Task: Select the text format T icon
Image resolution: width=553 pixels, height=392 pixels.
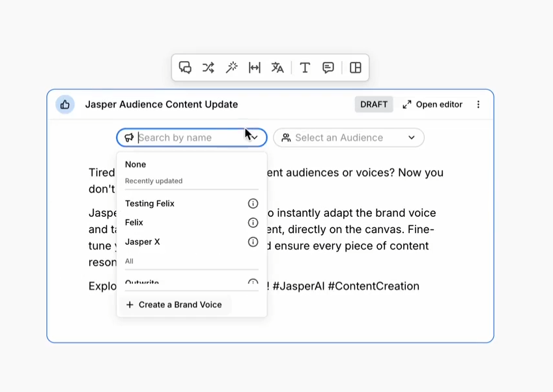Action: click(305, 68)
